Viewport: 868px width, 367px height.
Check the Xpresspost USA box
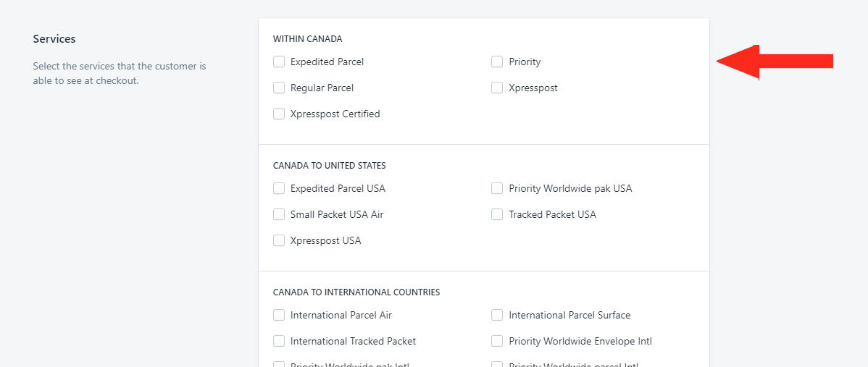click(x=279, y=240)
